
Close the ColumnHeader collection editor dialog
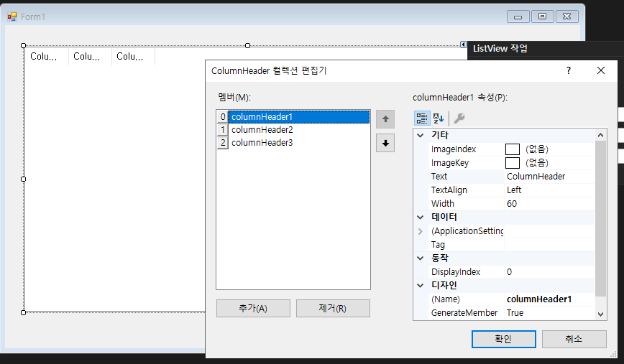[601, 71]
